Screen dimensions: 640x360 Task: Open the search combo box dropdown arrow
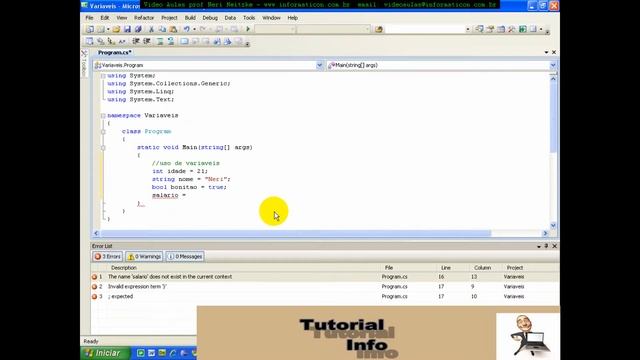tap(468, 29)
